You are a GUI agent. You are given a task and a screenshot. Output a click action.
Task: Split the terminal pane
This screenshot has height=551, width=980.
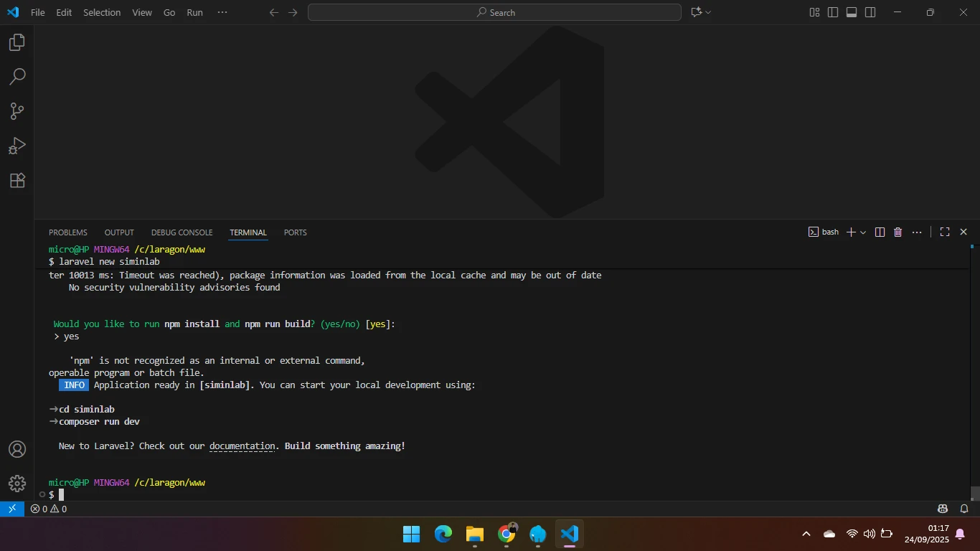[x=880, y=232]
